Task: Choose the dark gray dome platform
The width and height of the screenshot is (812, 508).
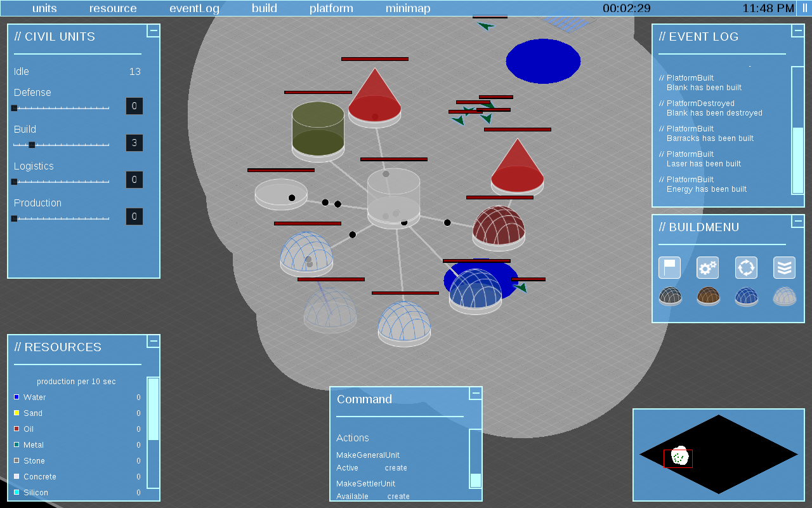Action: (x=670, y=296)
